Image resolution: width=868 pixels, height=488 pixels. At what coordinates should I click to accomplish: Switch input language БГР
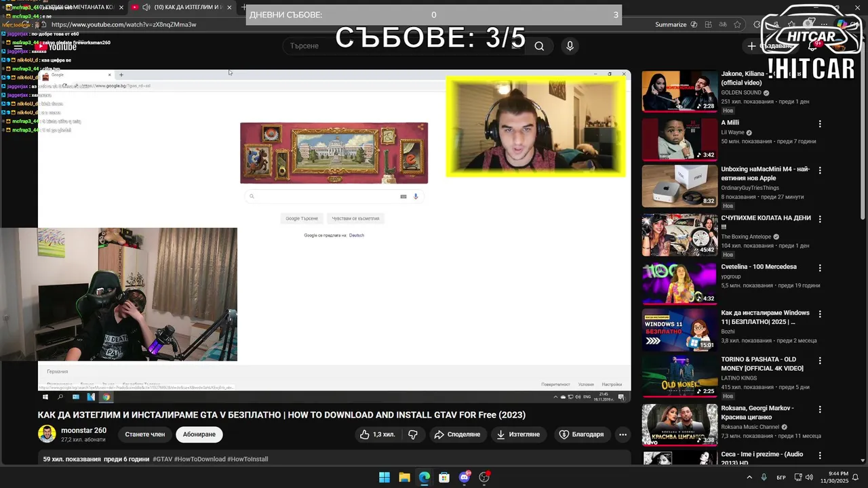tap(781, 477)
